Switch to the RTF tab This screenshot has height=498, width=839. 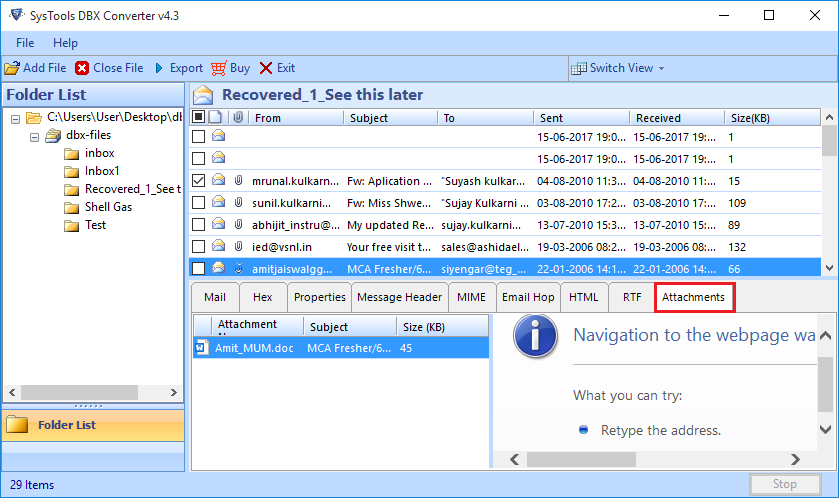(632, 297)
